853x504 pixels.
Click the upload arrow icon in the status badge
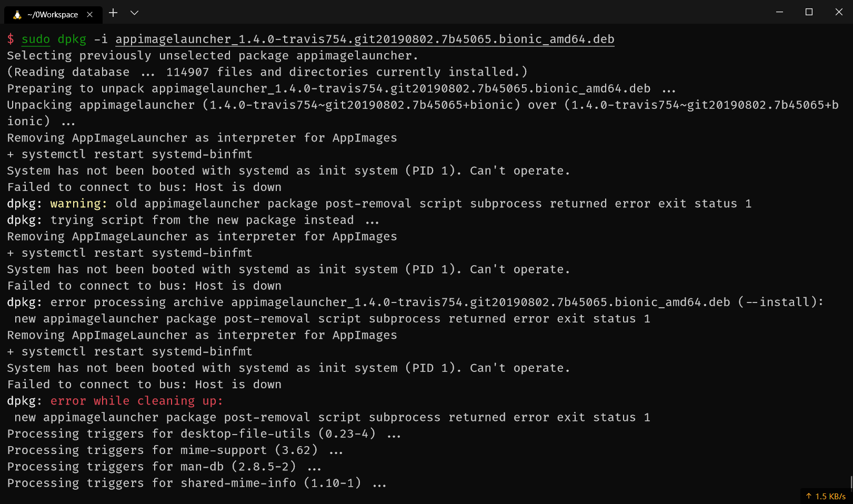coord(810,495)
